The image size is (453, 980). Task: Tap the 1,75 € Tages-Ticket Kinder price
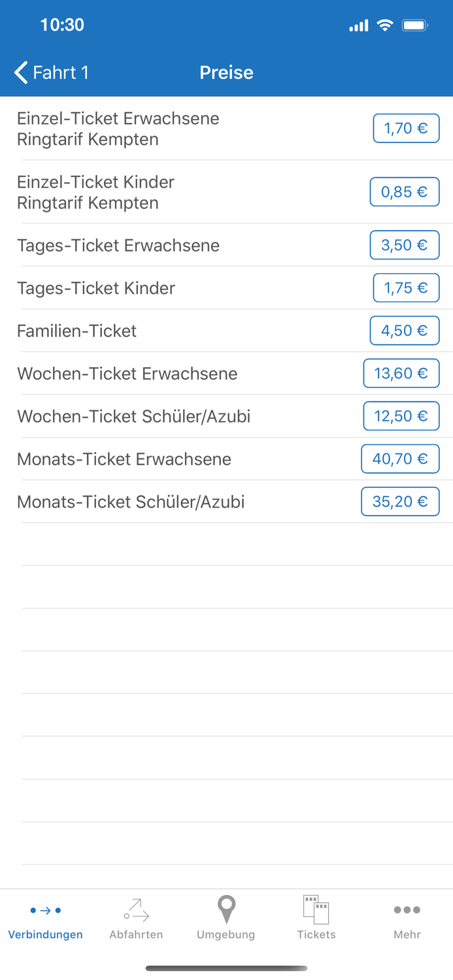[x=406, y=287]
